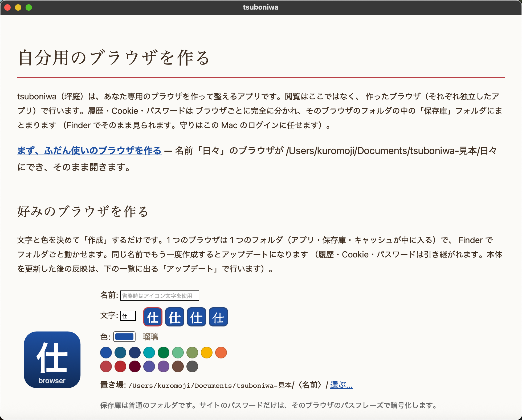Focus the 名前 name input field

pyautogui.click(x=160, y=296)
